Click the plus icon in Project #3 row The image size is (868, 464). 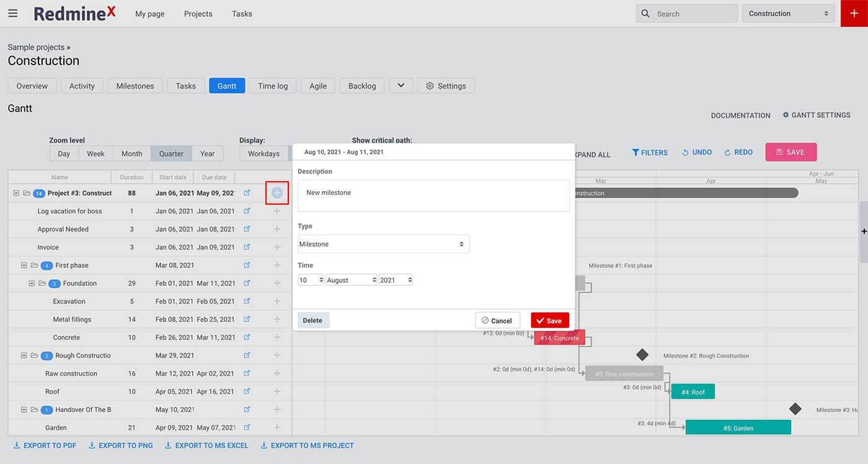[277, 193]
